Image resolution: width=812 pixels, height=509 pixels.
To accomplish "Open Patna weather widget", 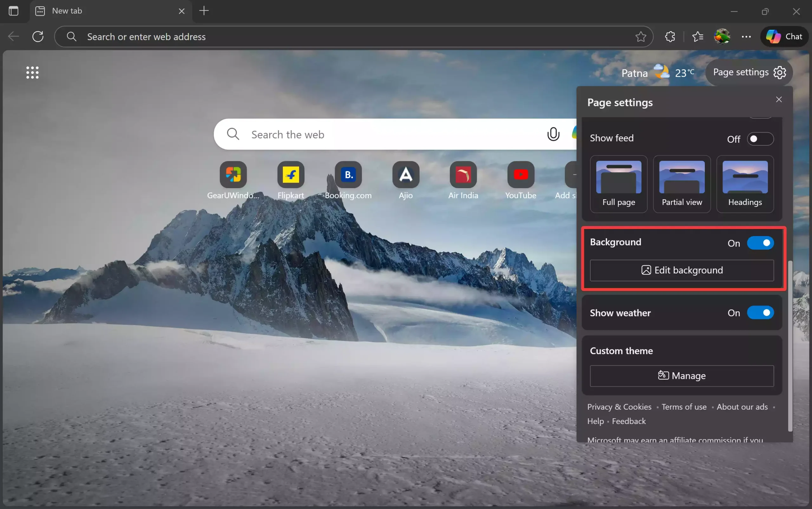I will point(657,73).
